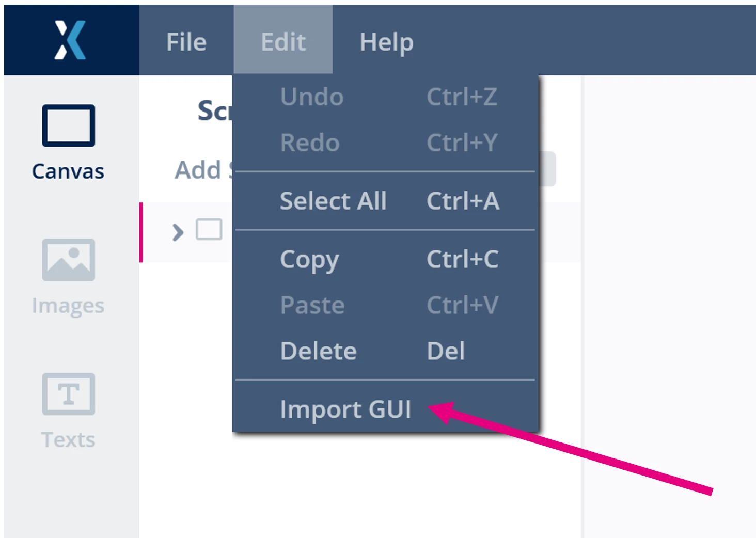Viewport: 756px width, 538px height.
Task: Open the Texts panel icon
Action: click(69, 394)
